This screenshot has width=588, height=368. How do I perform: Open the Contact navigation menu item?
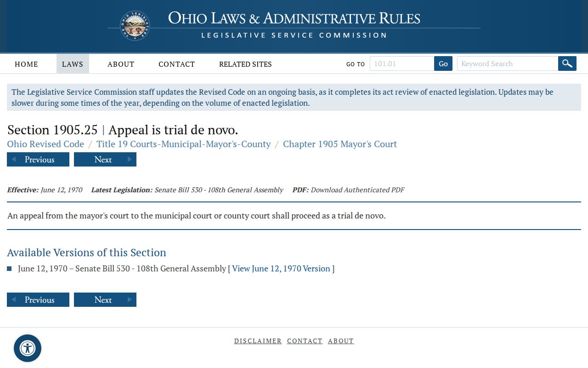[x=176, y=64]
